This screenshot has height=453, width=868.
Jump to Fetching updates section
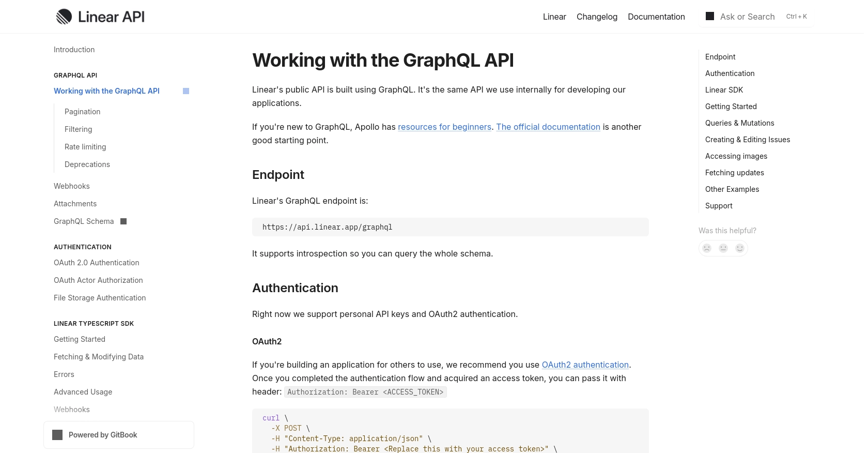point(735,173)
